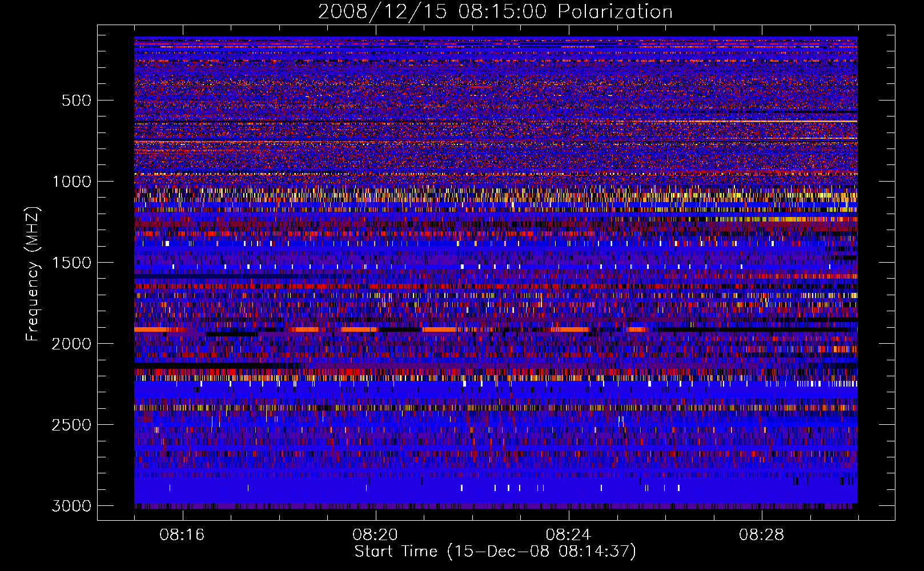This screenshot has height=571, width=924.
Task: Click the 'Frequency (MHZ)' axis label
Action: click(33, 274)
